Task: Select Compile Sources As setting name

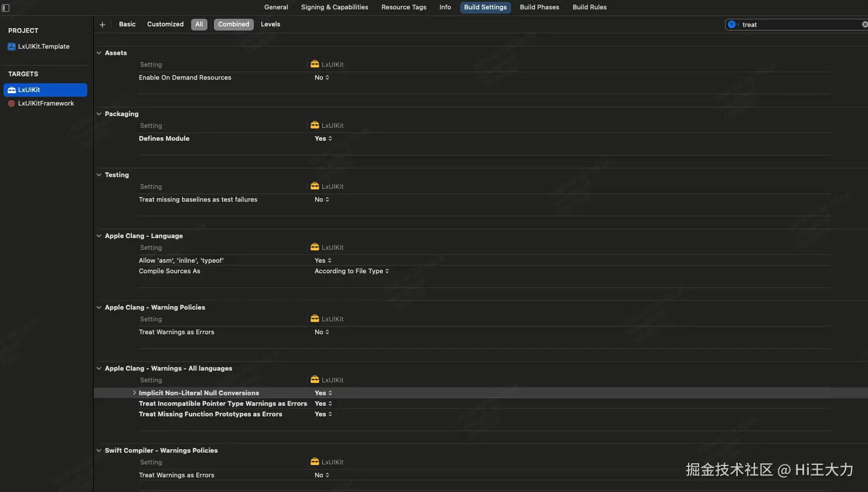Action: 169,271
